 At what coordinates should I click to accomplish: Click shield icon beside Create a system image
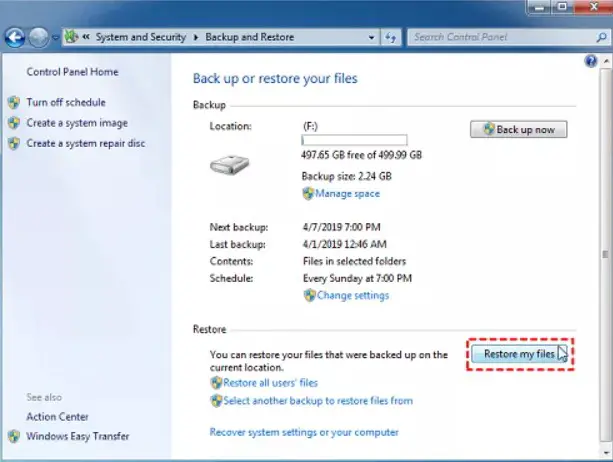point(14,123)
